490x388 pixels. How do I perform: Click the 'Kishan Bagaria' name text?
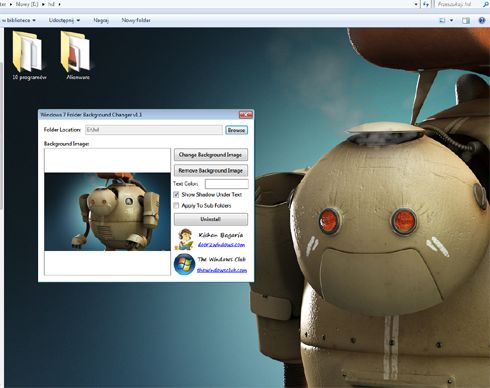221,235
